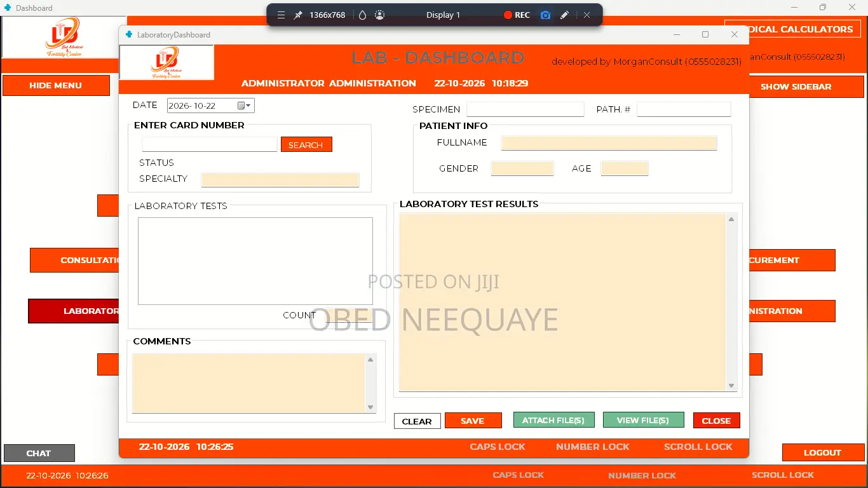Click the SAVE button
868x488 pixels.
(473, 421)
